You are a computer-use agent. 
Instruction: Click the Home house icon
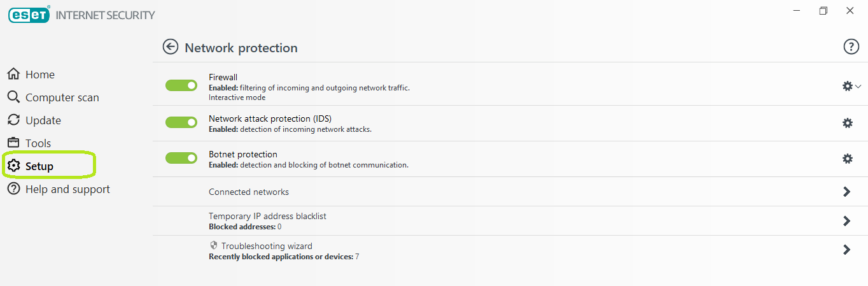tap(13, 74)
